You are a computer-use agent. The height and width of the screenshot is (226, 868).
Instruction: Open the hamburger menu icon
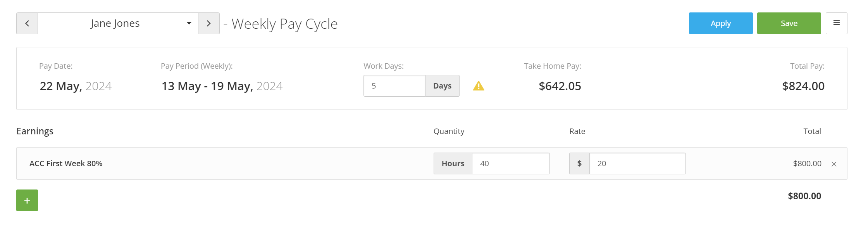pos(836,23)
